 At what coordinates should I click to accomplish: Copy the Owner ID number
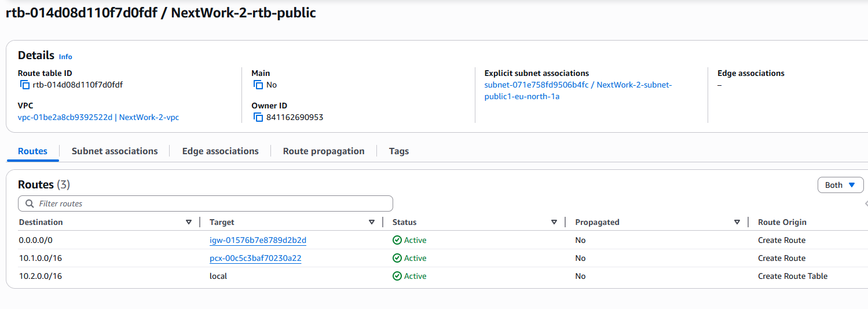[258, 118]
